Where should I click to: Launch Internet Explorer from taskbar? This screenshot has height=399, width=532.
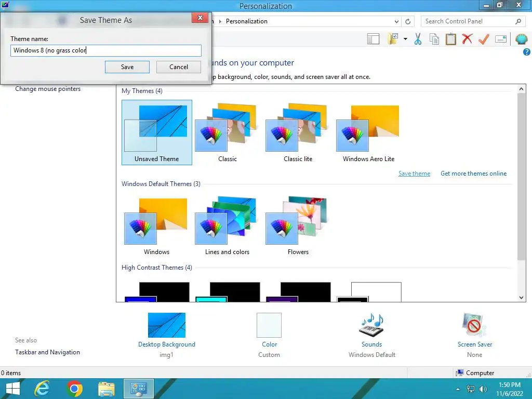tap(42, 389)
